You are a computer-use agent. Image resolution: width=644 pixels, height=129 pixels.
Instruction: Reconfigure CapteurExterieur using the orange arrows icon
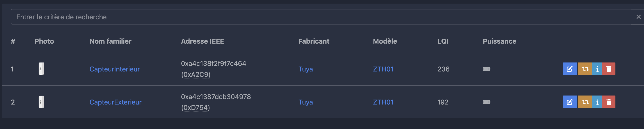coord(585,102)
